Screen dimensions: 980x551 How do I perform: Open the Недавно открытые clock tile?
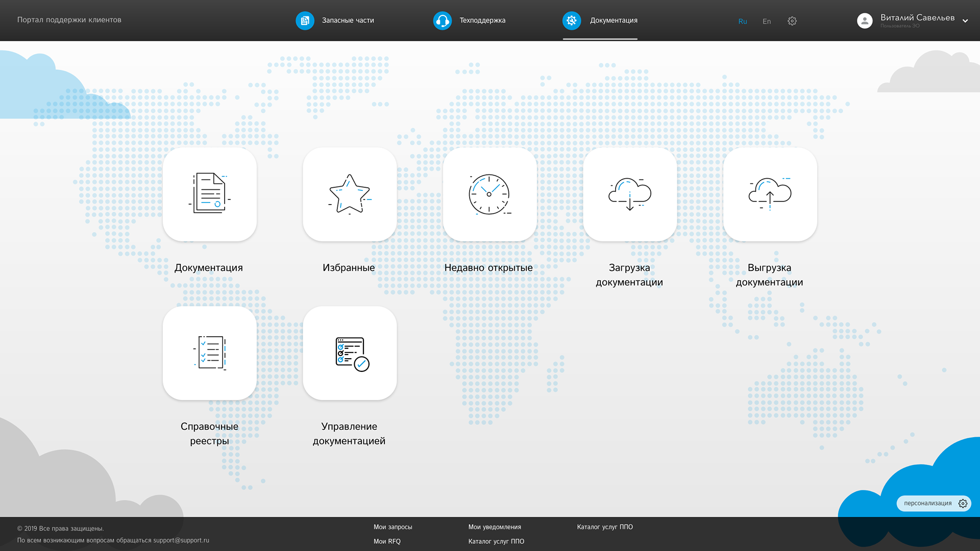coord(490,194)
